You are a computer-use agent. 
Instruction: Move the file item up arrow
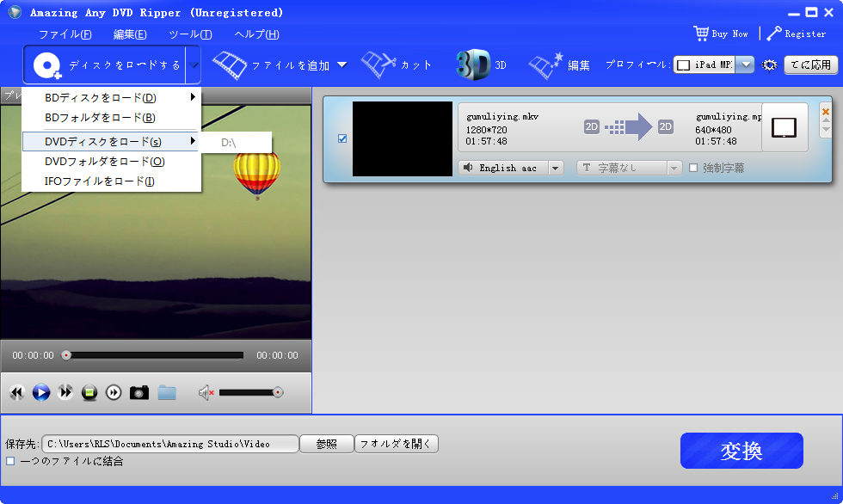pos(826,121)
